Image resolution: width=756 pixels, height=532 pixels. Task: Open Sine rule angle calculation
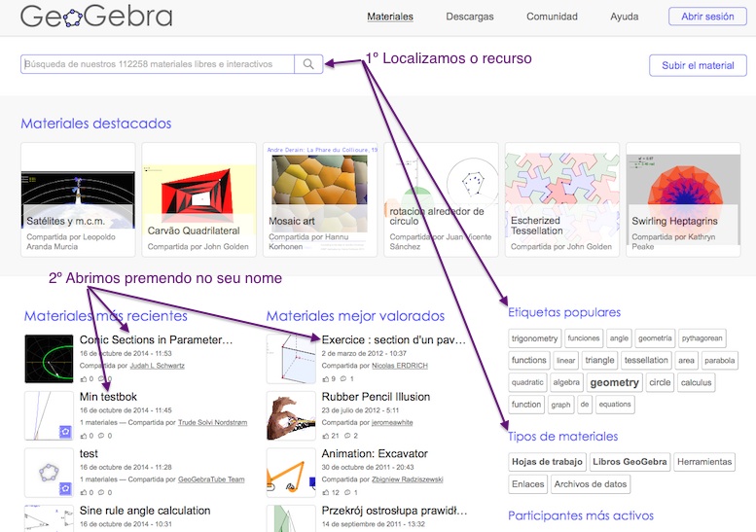click(145, 511)
